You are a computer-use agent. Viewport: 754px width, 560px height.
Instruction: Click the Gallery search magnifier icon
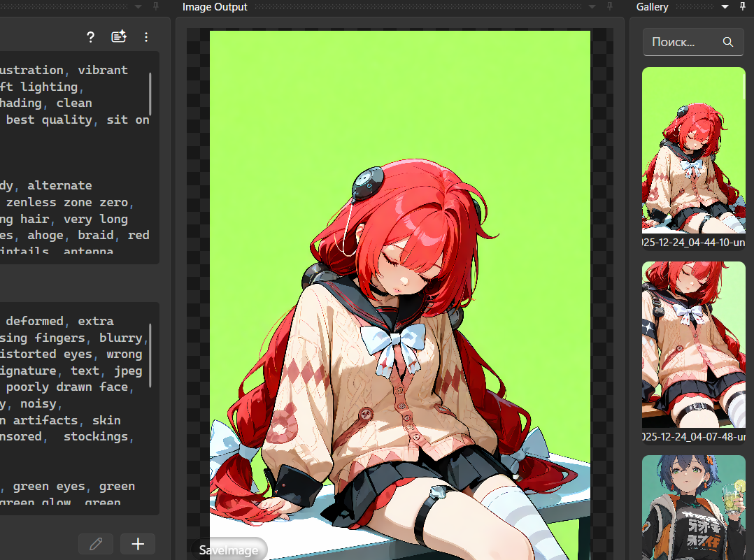click(x=728, y=43)
